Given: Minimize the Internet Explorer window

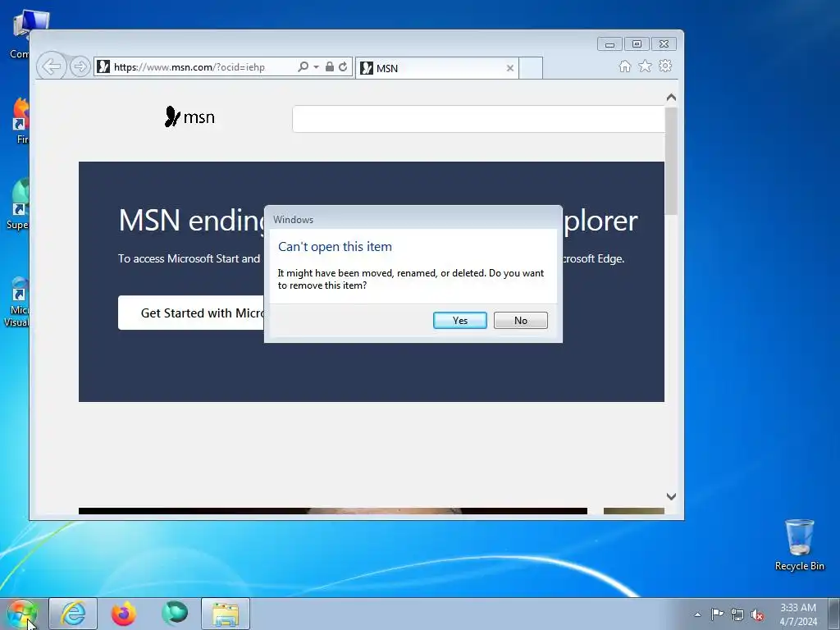Looking at the screenshot, I should 609,44.
